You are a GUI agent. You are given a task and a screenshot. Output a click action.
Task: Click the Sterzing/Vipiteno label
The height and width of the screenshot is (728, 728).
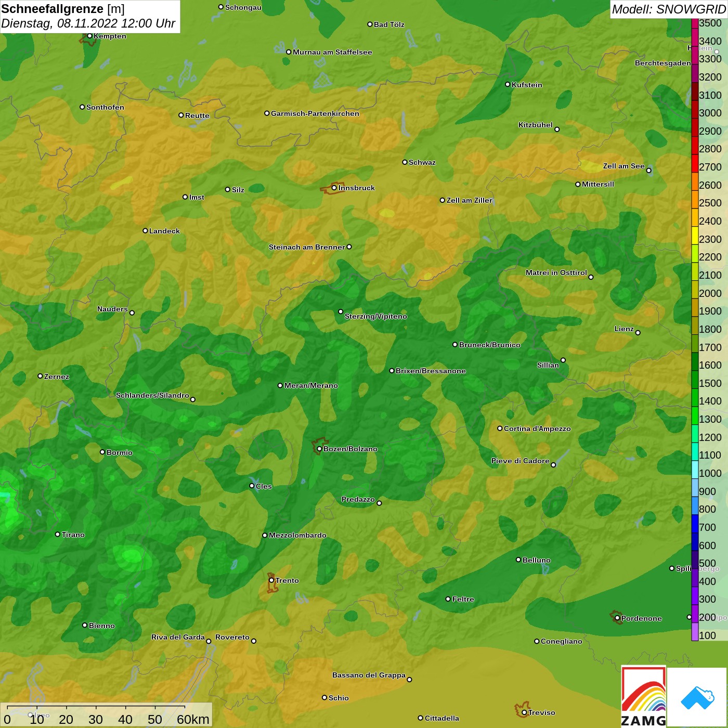376,316
